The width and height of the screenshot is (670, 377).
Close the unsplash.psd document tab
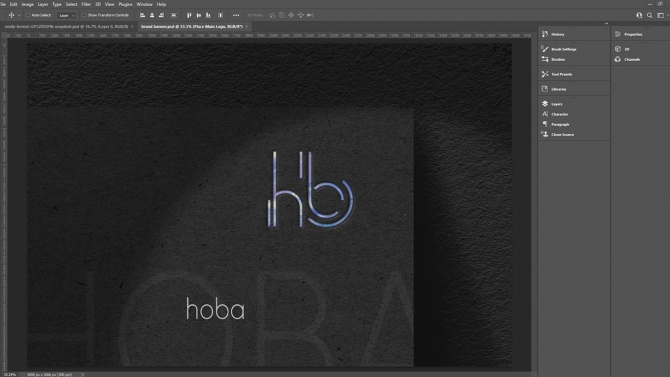(132, 27)
